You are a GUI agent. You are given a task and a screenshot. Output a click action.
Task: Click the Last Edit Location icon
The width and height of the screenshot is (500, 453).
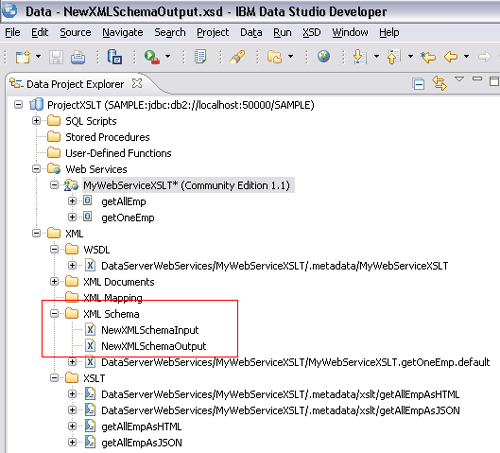[428, 57]
